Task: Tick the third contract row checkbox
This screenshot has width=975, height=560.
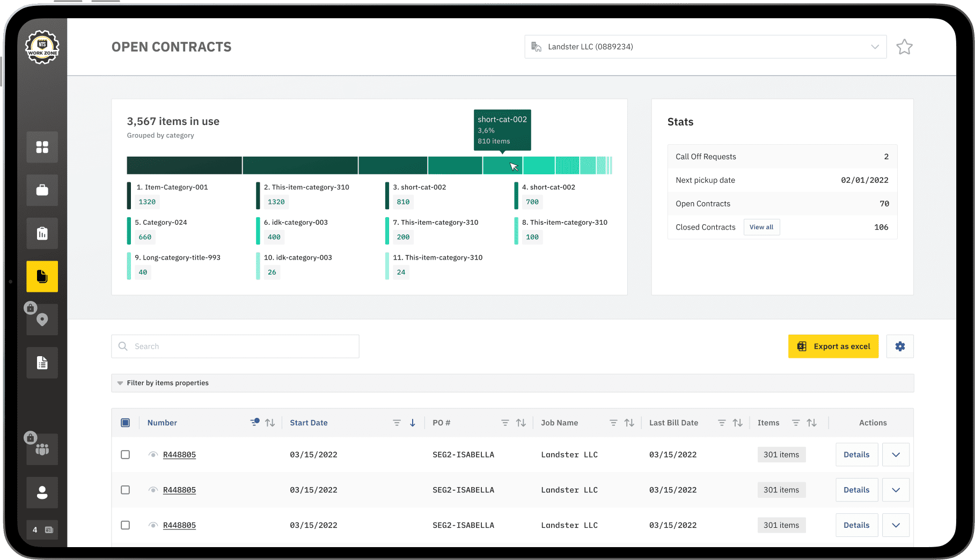Action: (125, 525)
